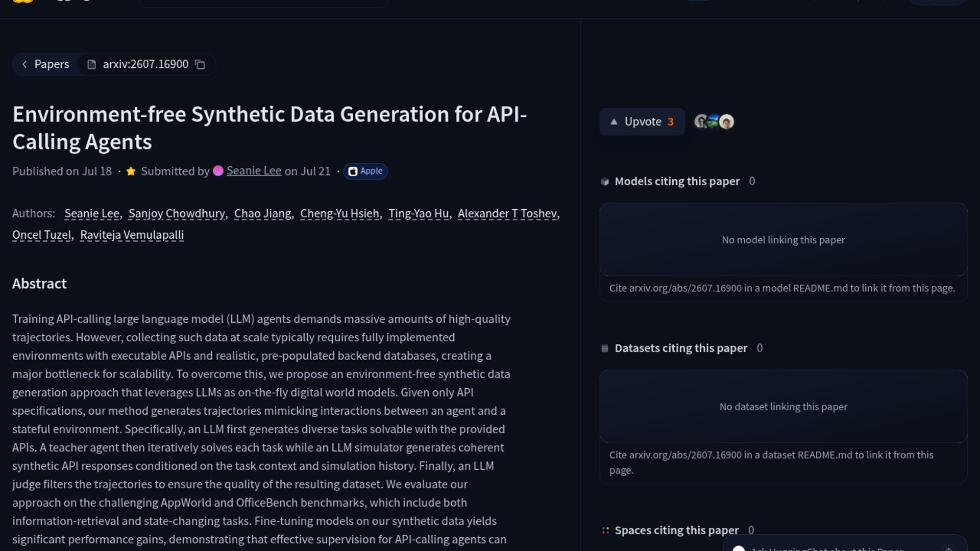Click the upvote triangle arrow icon

(x=614, y=121)
